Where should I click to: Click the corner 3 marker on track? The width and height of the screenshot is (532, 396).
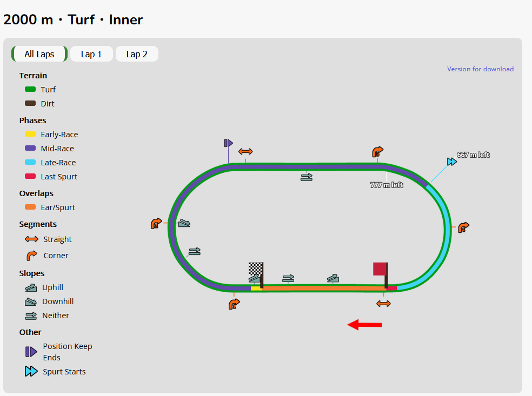(x=377, y=152)
